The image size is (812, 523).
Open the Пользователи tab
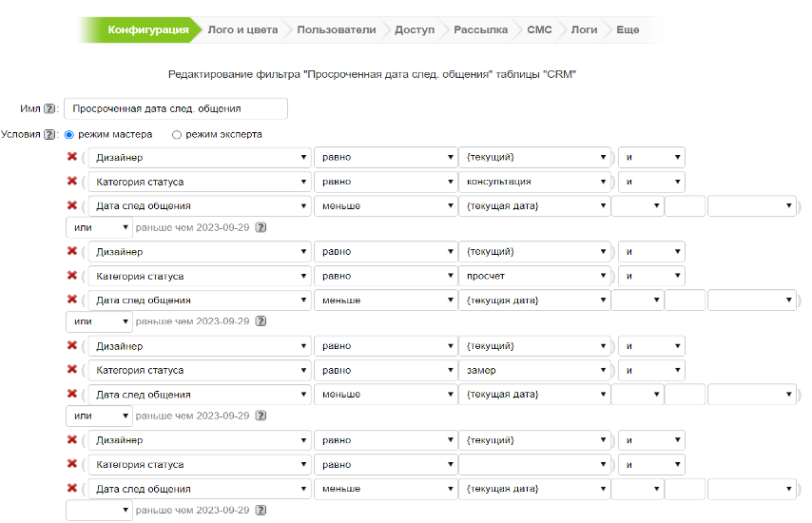pos(337,29)
